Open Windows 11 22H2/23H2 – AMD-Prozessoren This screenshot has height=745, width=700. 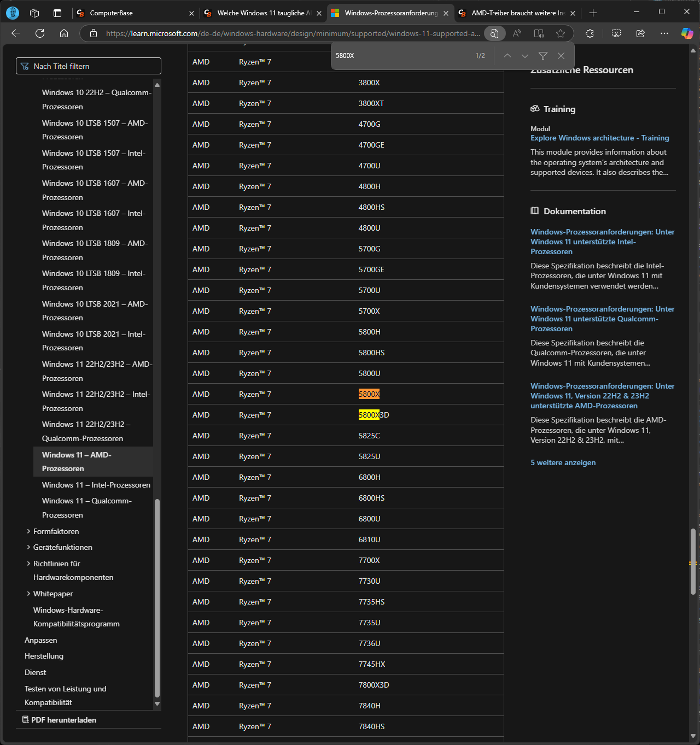[x=97, y=371]
